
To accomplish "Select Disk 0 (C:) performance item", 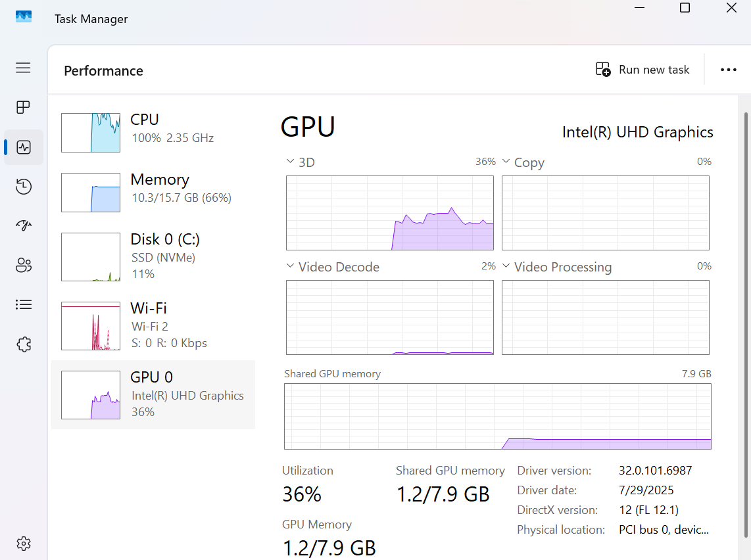I will point(153,256).
